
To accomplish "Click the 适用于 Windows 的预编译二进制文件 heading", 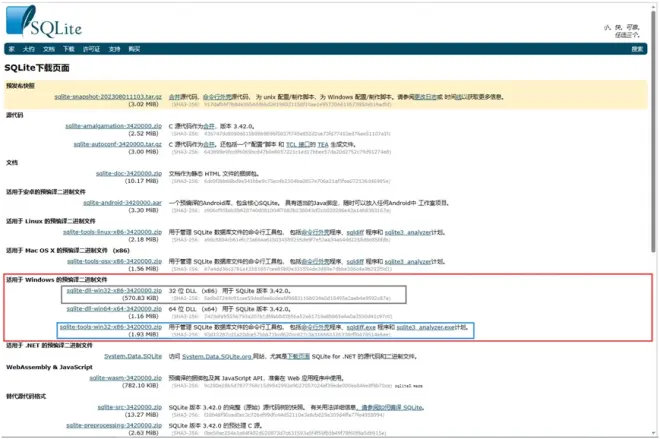I will point(56,279).
